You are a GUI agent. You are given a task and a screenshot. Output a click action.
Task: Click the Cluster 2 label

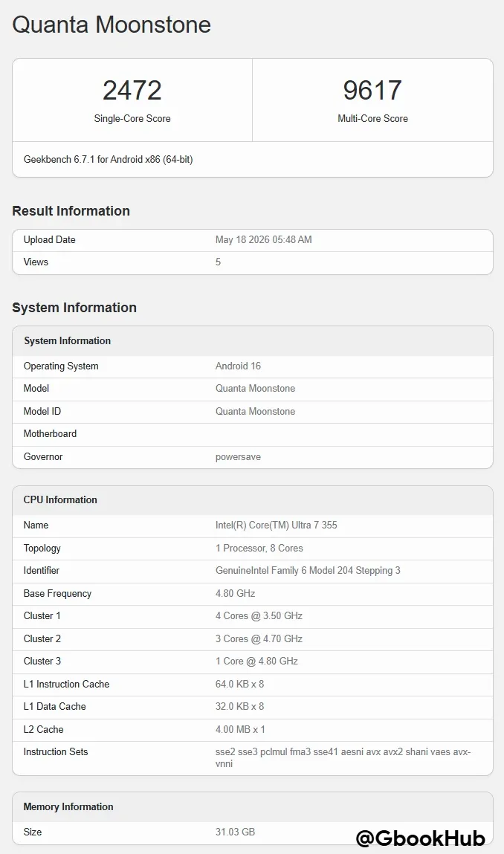click(42, 638)
